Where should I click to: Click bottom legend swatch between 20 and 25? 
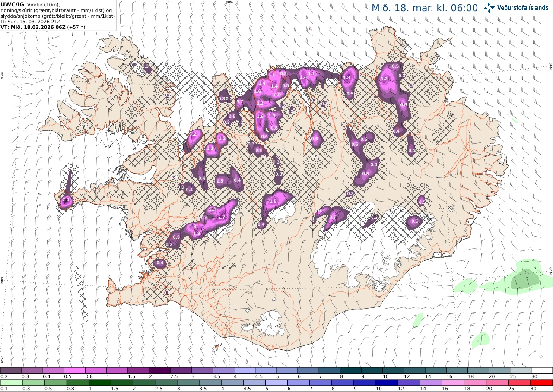(497, 383)
